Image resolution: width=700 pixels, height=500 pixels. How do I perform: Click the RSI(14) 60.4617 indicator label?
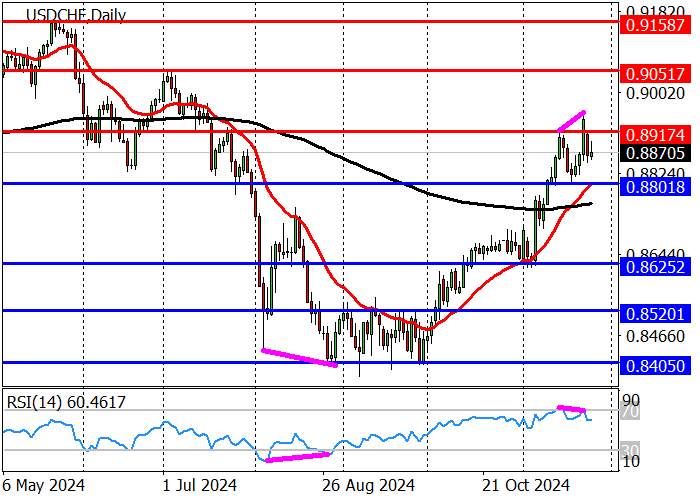(x=66, y=402)
